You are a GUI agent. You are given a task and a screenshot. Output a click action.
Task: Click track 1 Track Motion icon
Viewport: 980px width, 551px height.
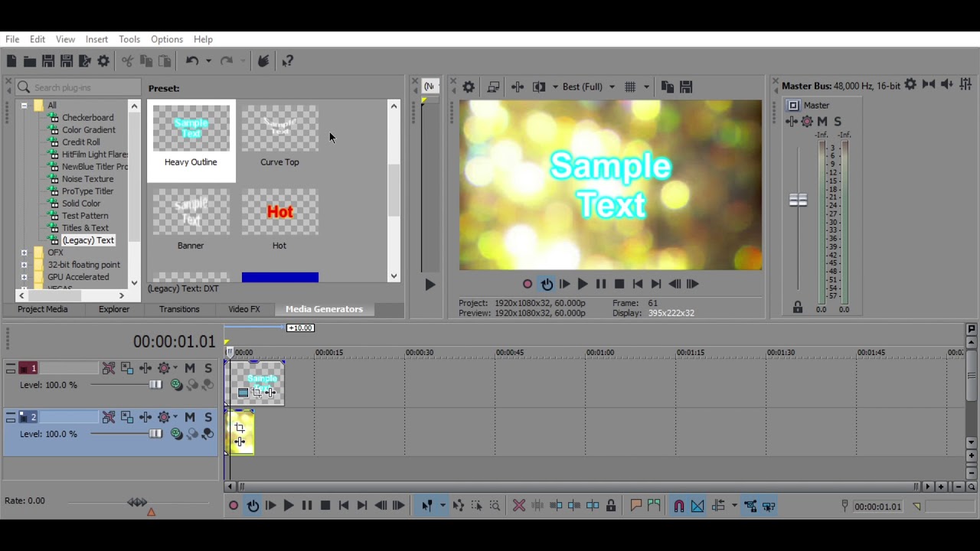[126, 368]
